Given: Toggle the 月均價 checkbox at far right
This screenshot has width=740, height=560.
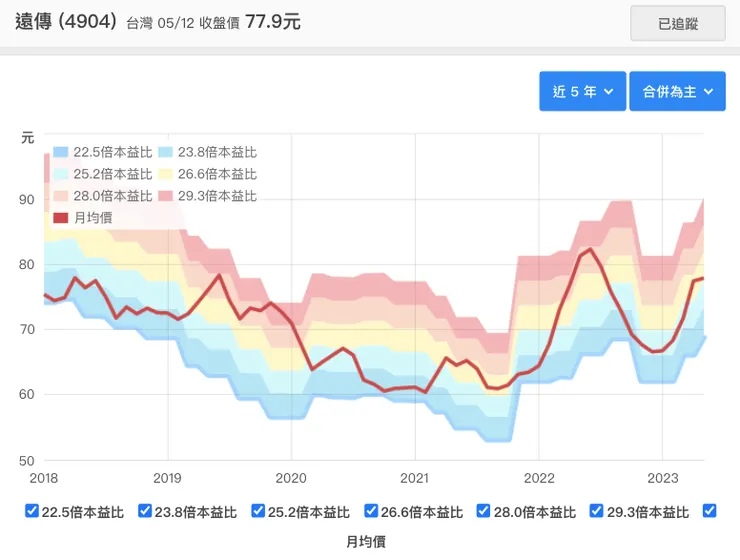Looking at the screenshot, I should [709, 510].
